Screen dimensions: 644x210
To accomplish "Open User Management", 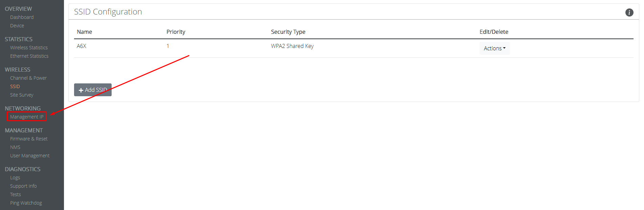I will [x=30, y=156].
